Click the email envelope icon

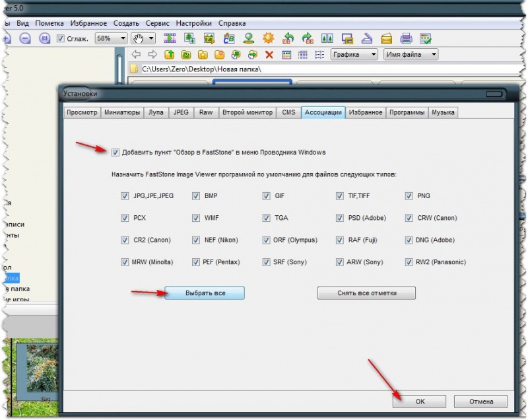tap(387, 38)
